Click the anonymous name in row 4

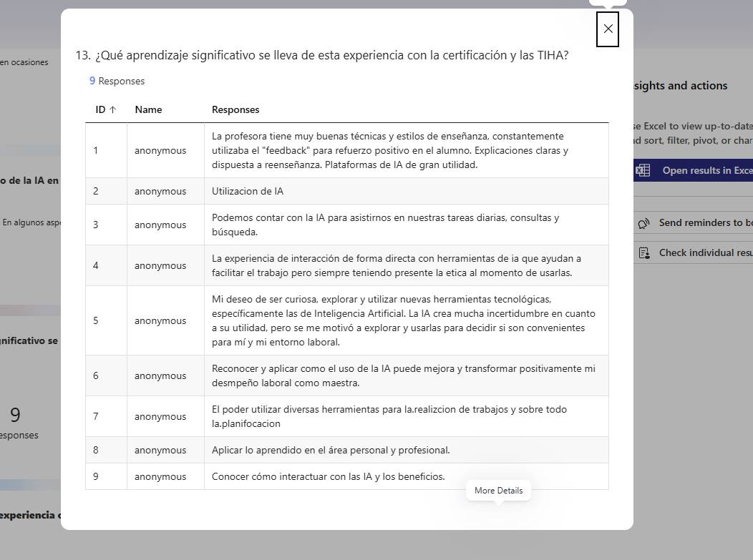coord(160,266)
